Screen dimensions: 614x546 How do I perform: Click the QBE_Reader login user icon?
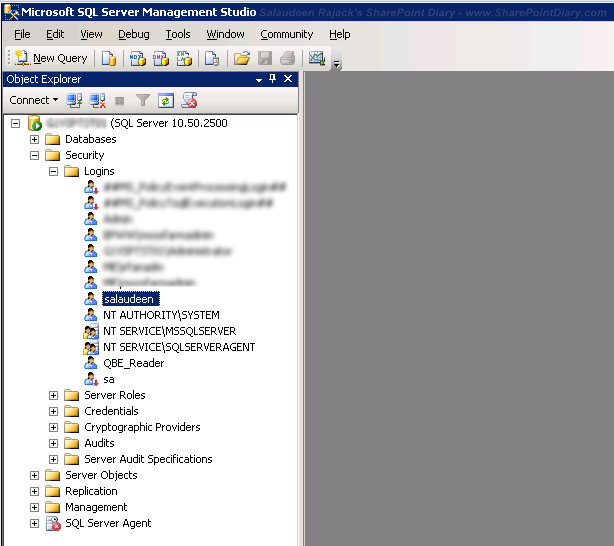click(x=90, y=363)
